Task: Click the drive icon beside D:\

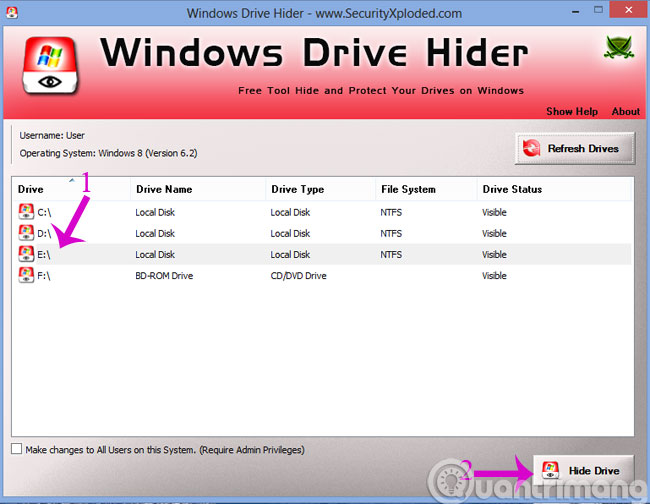Action: coord(26,233)
